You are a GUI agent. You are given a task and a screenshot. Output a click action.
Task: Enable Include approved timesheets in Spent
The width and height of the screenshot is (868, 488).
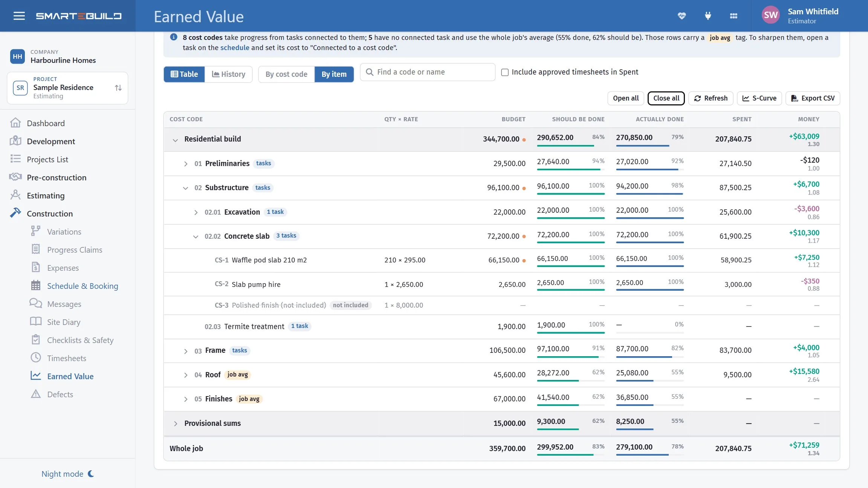pos(505,72)
